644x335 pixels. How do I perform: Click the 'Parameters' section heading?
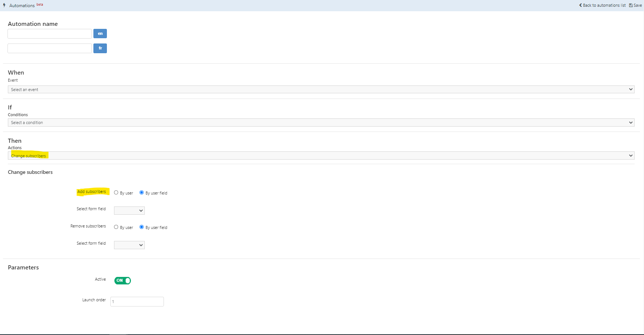(x=23, y=268)
